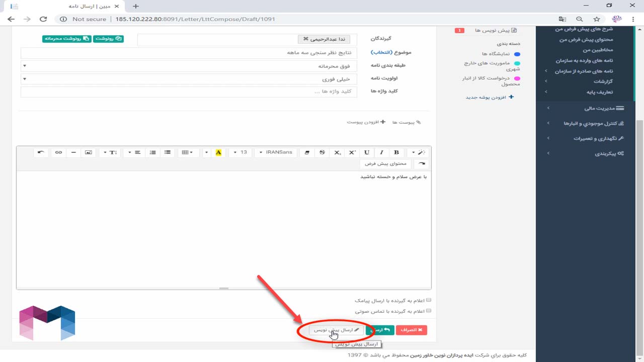
Task: Click into the letter body text area
Action: pos(223,229)
